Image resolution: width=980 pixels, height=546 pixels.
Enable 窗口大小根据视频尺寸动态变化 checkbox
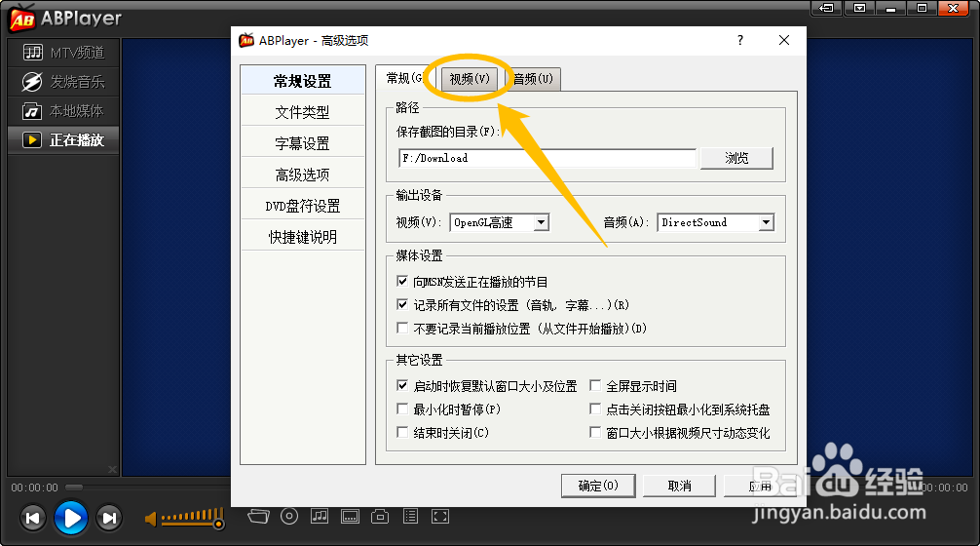595,432
